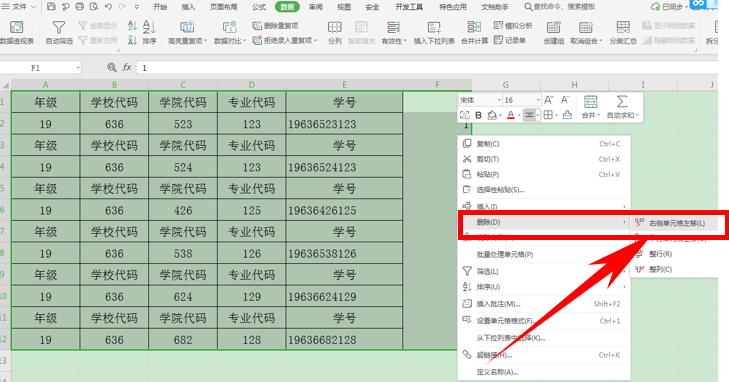Click 插入下拉列表 insert dropdown list
This screenshot has width=729, height=382.
(434, 33)
